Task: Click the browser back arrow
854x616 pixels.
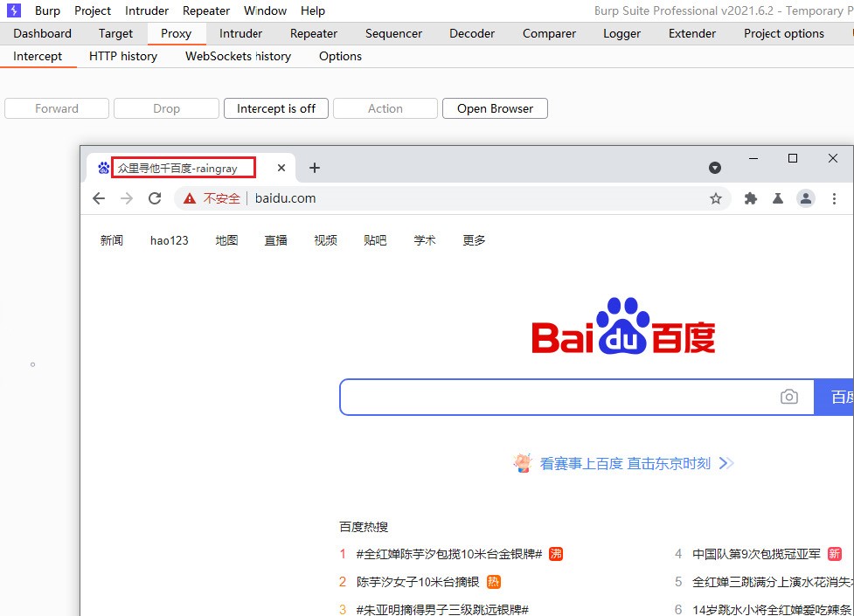Action: tap(99, 198)
